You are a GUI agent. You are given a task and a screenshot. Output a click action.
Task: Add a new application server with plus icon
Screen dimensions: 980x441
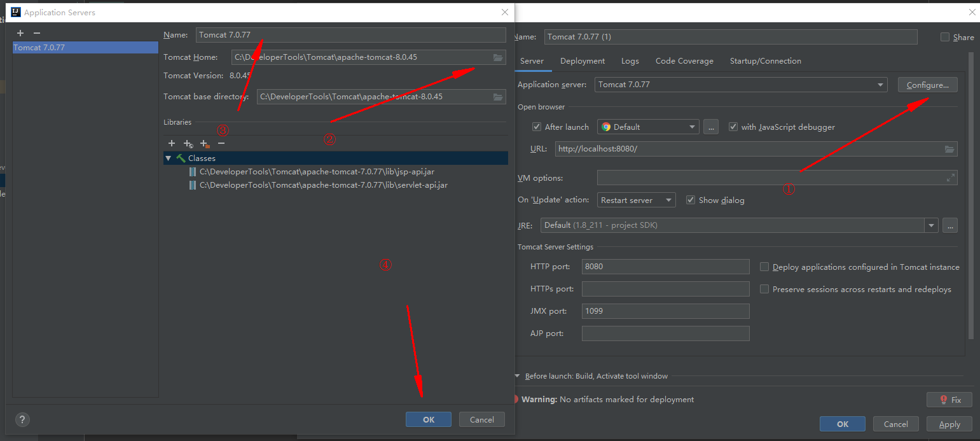[x=20, y=33]
